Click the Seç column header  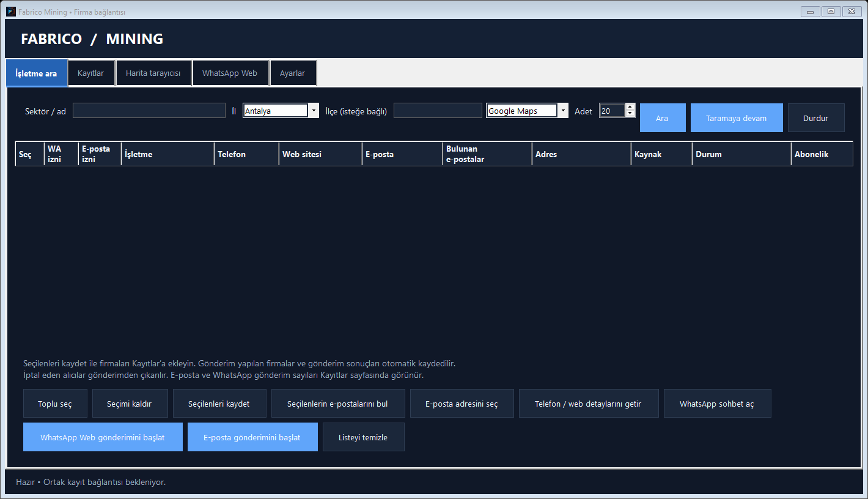click(x=30, y=154)
